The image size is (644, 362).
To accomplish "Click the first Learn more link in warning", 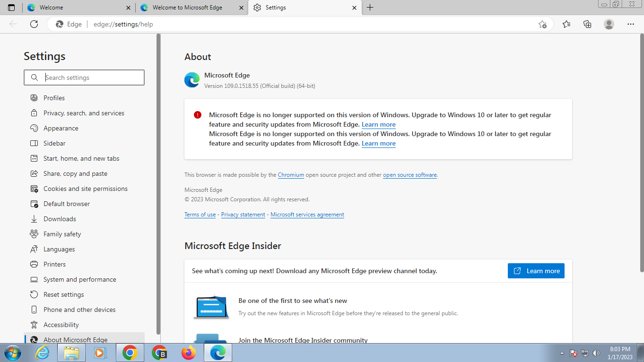I will click(379, 124).
